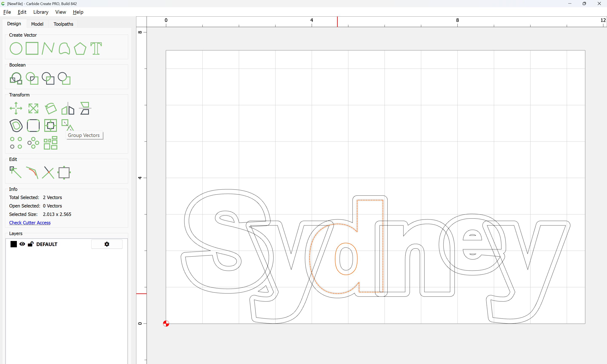Open the File menu
The height and width of the screenshot is (364, 607).
[7, 12]
